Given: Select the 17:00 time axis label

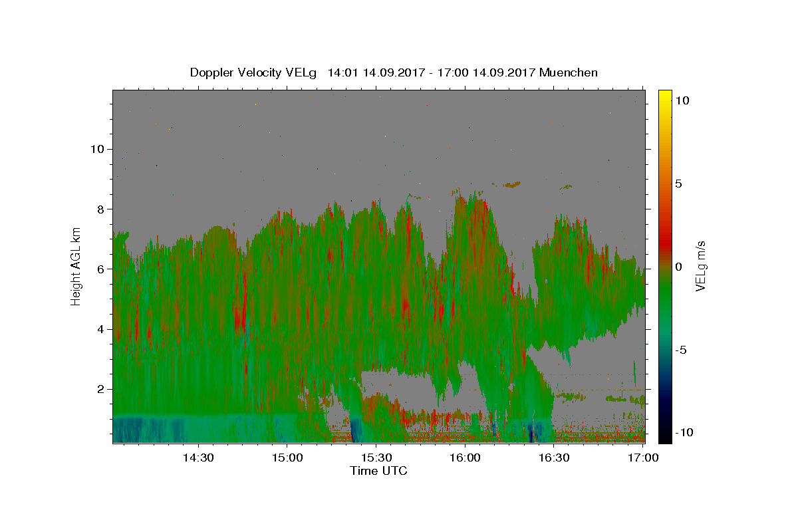Looking at the screenshot, I should pyautogui.click(x=643, y=458).
